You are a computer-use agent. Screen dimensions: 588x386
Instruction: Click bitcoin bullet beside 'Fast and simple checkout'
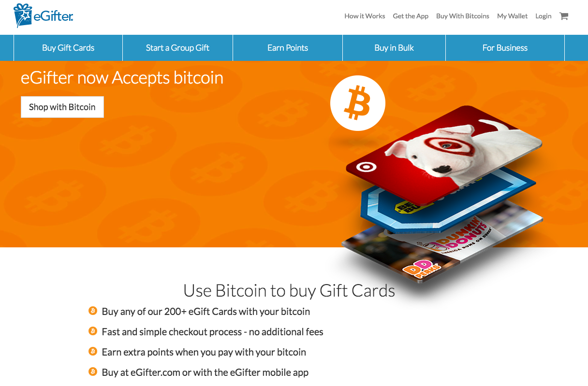tap(93, 331)
